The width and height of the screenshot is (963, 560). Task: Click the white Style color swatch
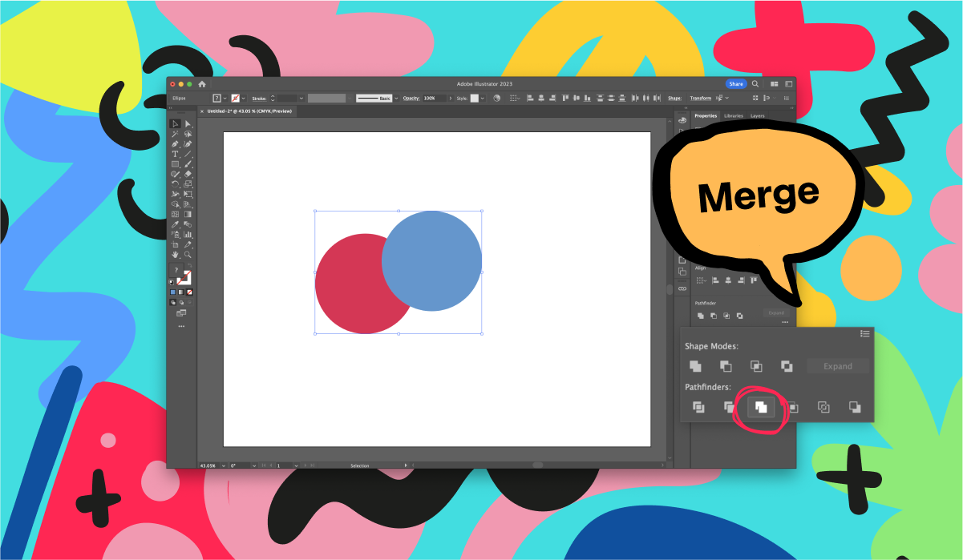475,98
